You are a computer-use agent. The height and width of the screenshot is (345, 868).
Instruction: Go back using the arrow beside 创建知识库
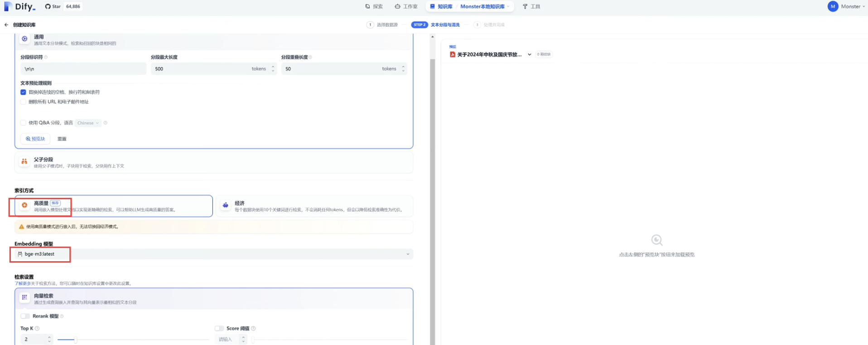6,25
